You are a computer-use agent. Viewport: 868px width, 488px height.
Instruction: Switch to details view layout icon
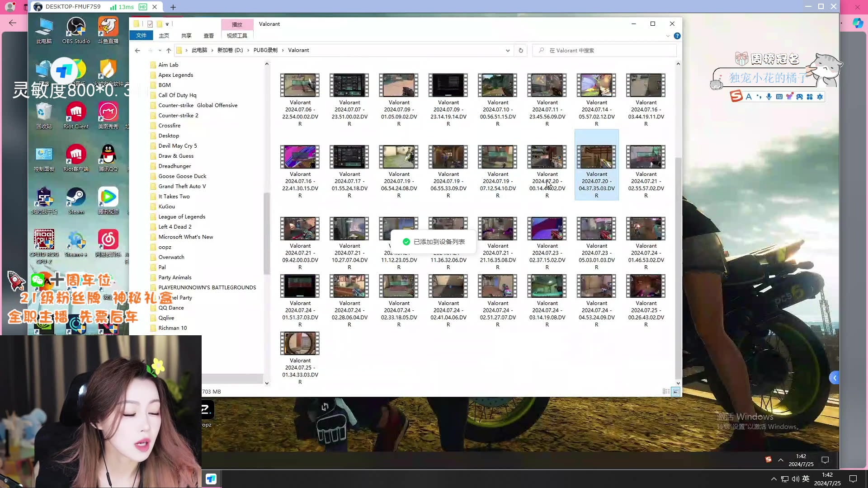(x=666, y=391)
